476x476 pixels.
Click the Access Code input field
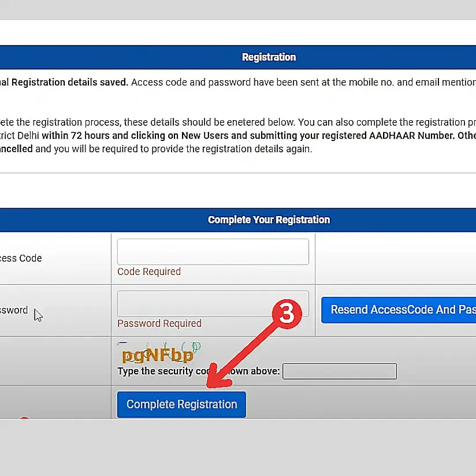[x=213, y=251]
